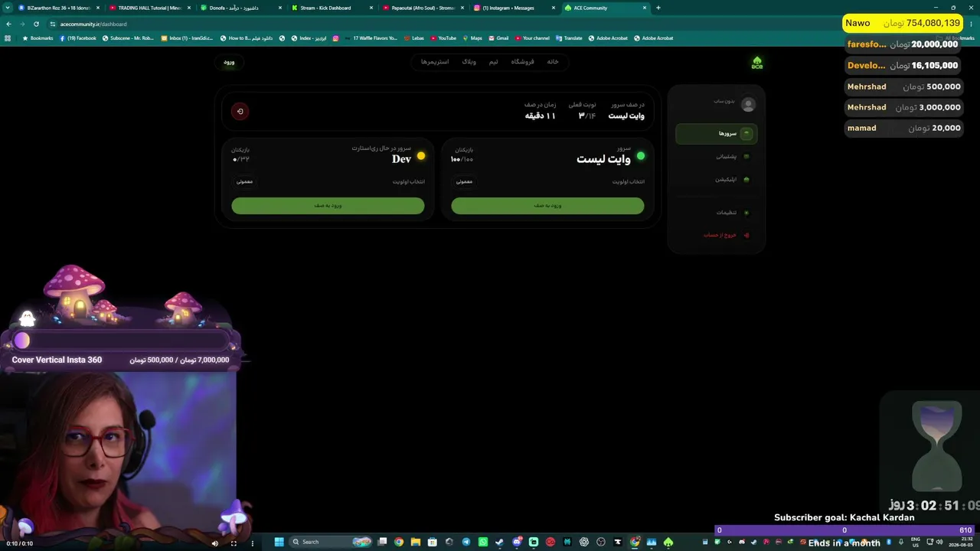Click the purple subscriber goal progress bar
980x551 pixels.
click(x=844, y=530)
